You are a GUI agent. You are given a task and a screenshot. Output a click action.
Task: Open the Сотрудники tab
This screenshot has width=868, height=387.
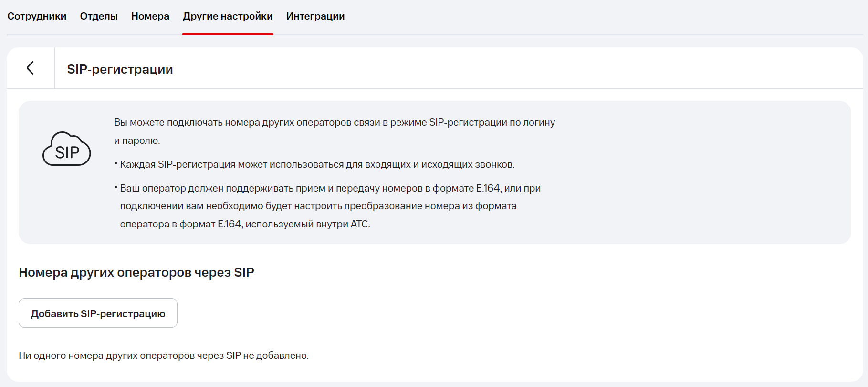(37, 16)
